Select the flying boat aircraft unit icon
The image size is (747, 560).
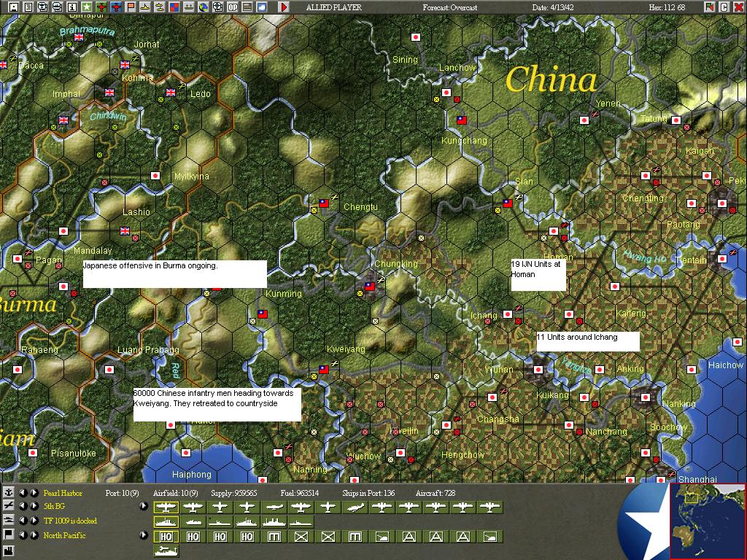(355, 507)
